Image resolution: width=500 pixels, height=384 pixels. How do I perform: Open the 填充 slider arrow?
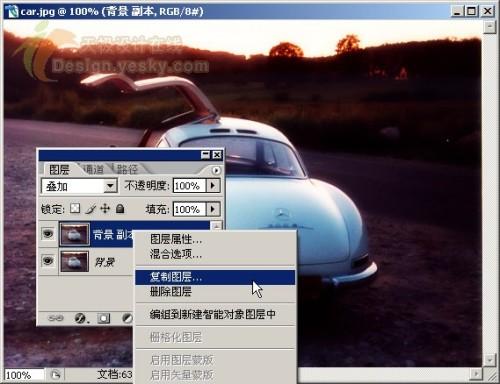pos(213,209)
